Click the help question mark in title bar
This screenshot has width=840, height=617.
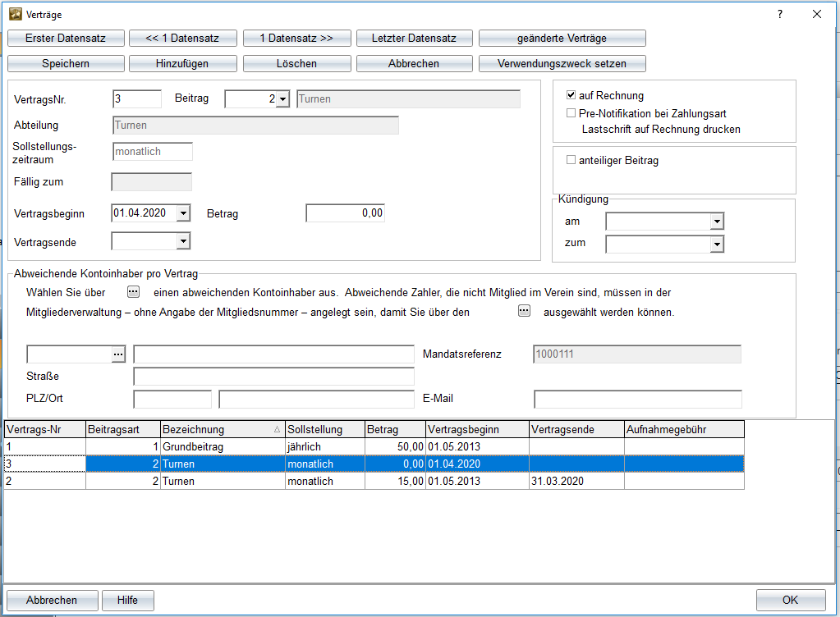(779, 14)
